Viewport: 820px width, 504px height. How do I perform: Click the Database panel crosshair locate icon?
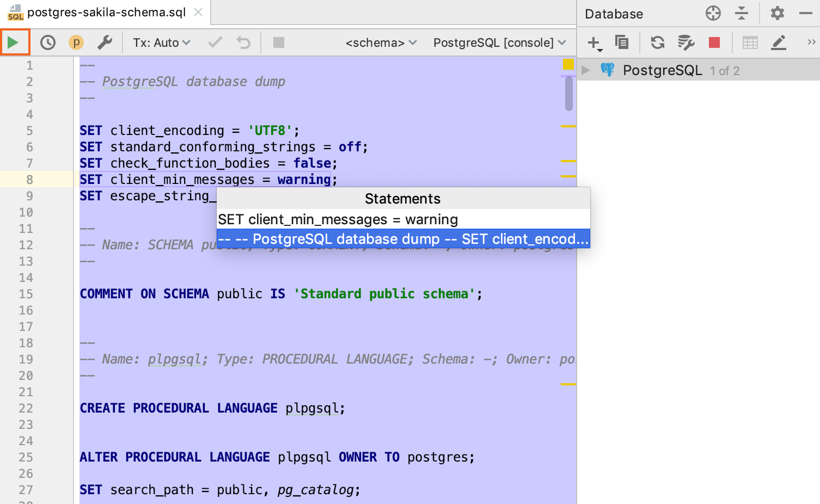click(713, 13)
